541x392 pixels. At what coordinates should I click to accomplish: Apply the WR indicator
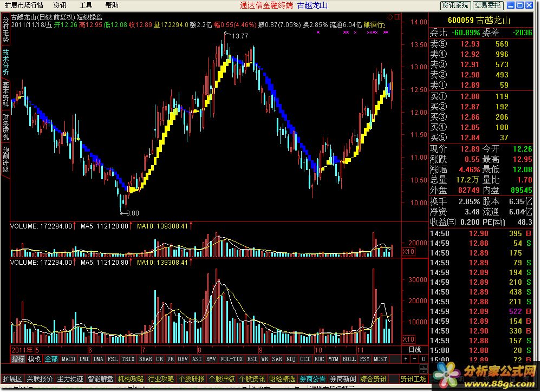click(264, 359)
